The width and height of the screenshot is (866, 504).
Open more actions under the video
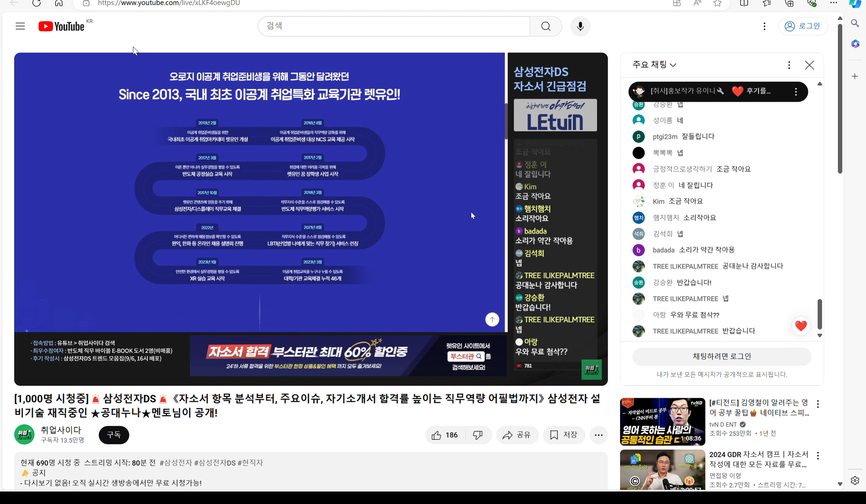[598, 435]
